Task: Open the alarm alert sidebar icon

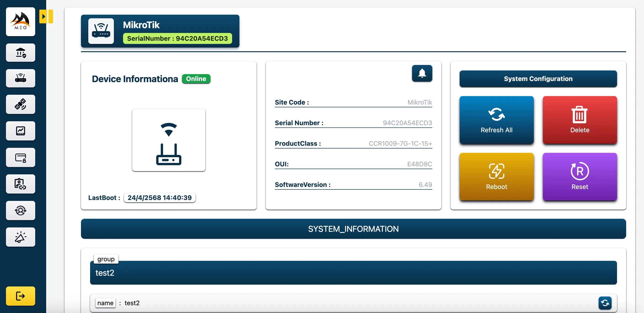Action: (21, 237)
